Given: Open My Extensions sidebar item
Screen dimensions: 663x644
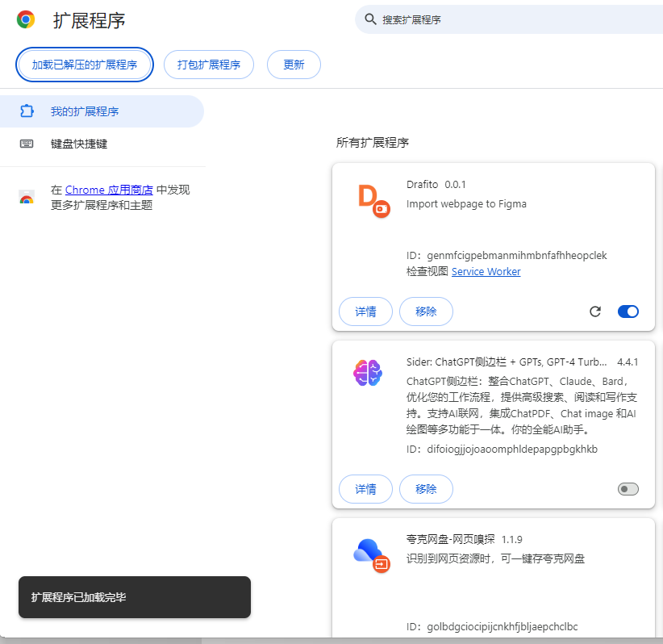Looking at the screenshot, I should [x=102, y=111].
